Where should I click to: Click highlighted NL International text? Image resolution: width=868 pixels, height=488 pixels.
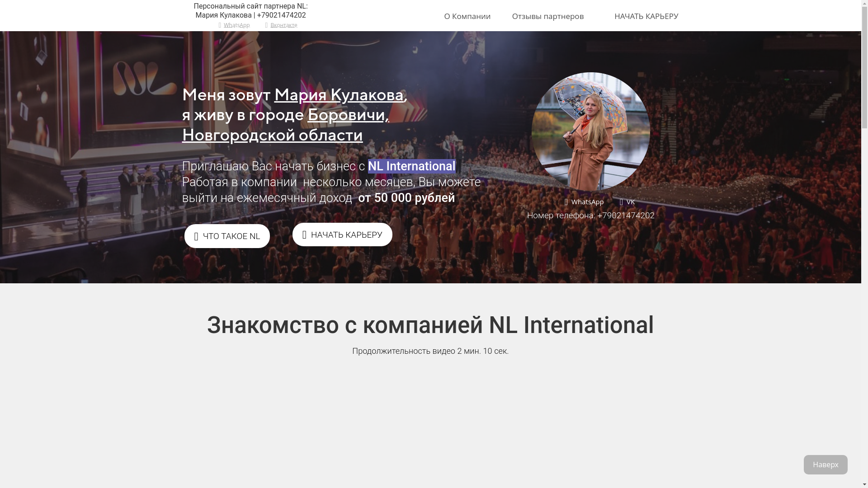point(411,166)
